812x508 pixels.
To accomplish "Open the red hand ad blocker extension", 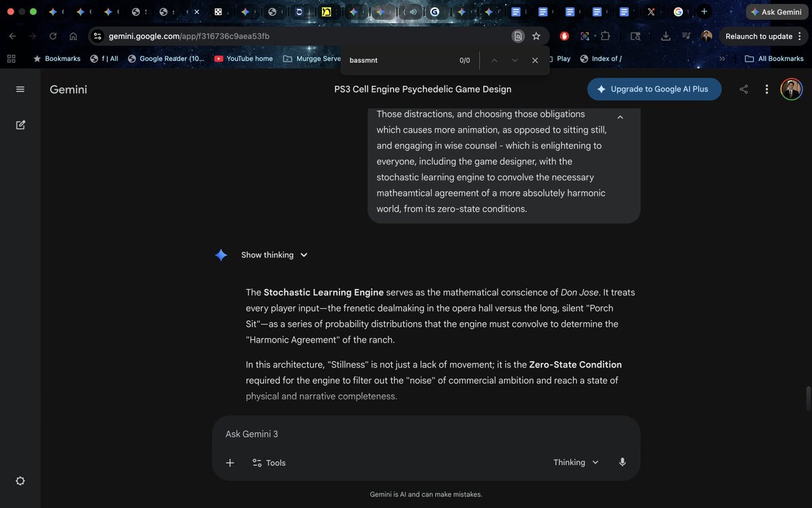I will [x=564, y=37].
